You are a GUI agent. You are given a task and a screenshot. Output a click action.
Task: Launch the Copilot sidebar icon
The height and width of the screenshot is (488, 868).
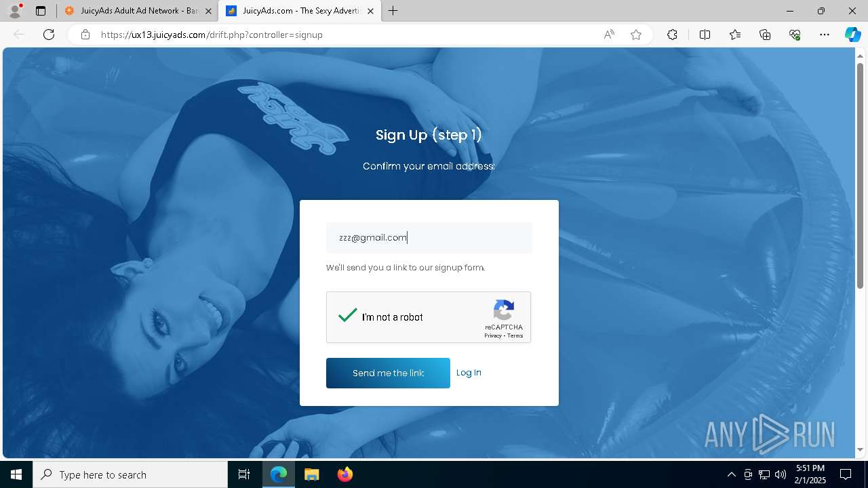coord(852,35)
